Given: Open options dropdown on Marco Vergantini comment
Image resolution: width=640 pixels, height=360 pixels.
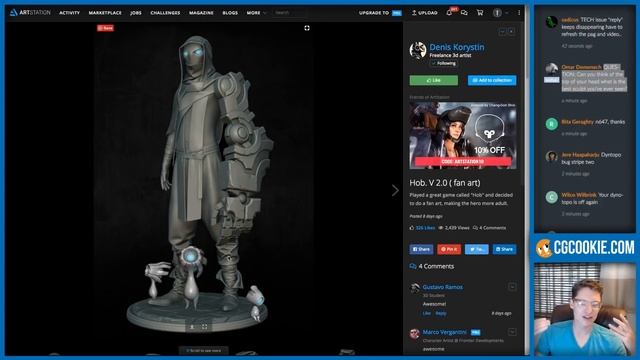Looking at the screenshot, I should coord(512,332).
